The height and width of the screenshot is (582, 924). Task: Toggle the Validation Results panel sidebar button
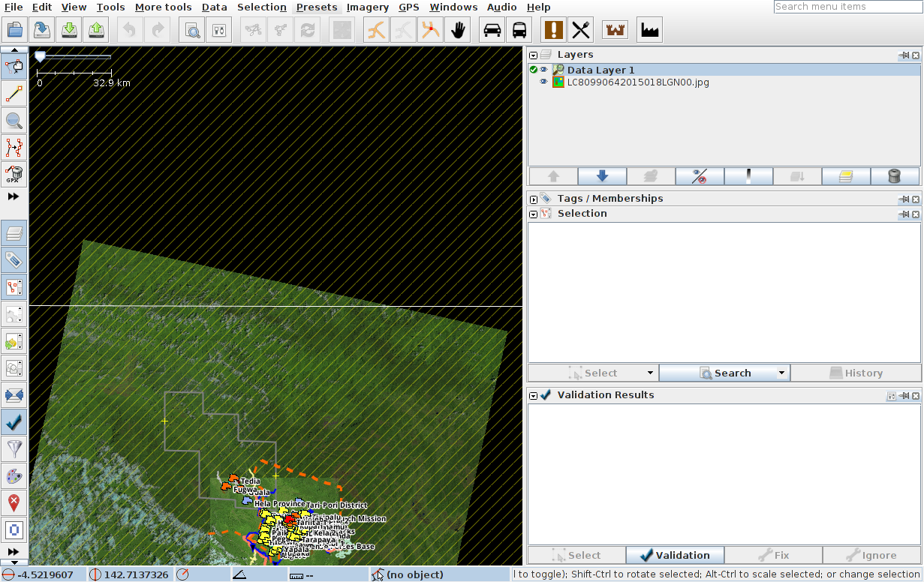click(14, 422)
